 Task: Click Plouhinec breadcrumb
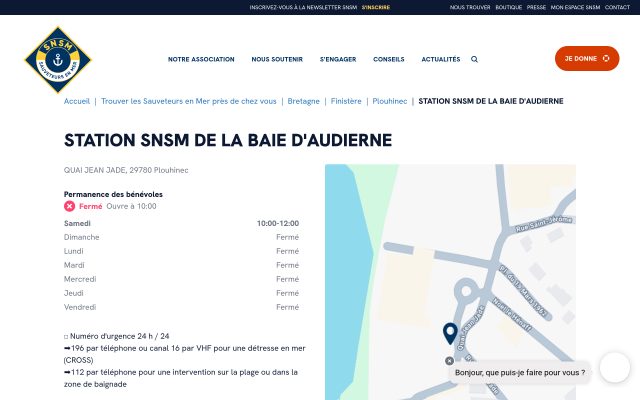click(390, 101)
